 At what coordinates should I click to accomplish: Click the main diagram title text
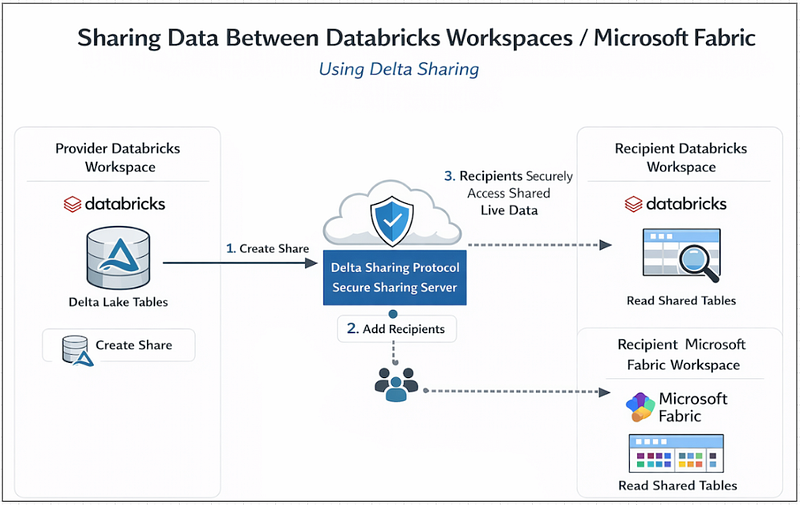tap(416, 38)
